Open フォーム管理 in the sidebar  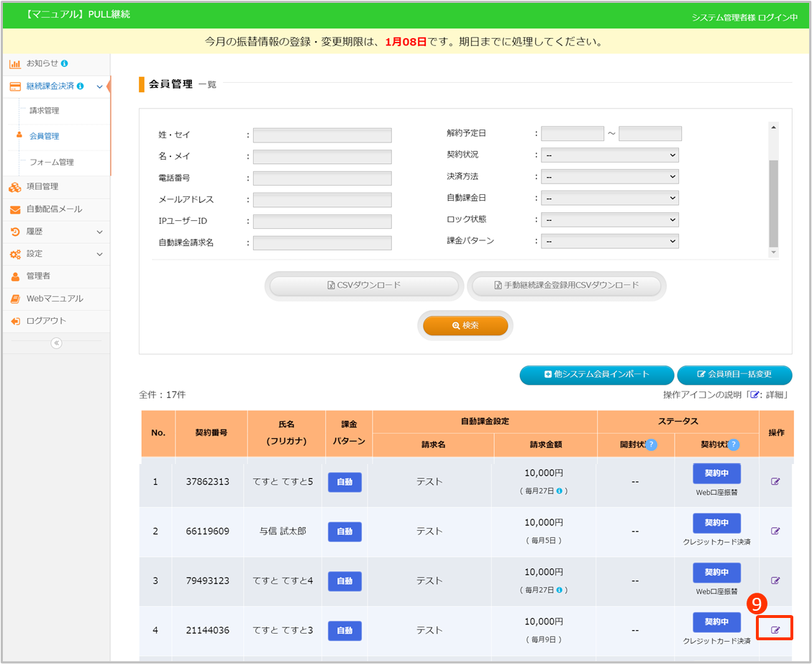coord(52,163)
